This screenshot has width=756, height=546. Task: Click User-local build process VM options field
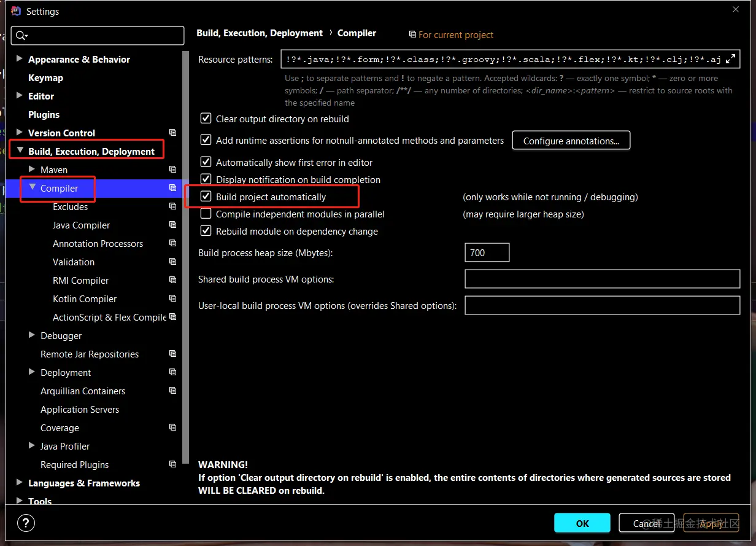tap(603, 305)
